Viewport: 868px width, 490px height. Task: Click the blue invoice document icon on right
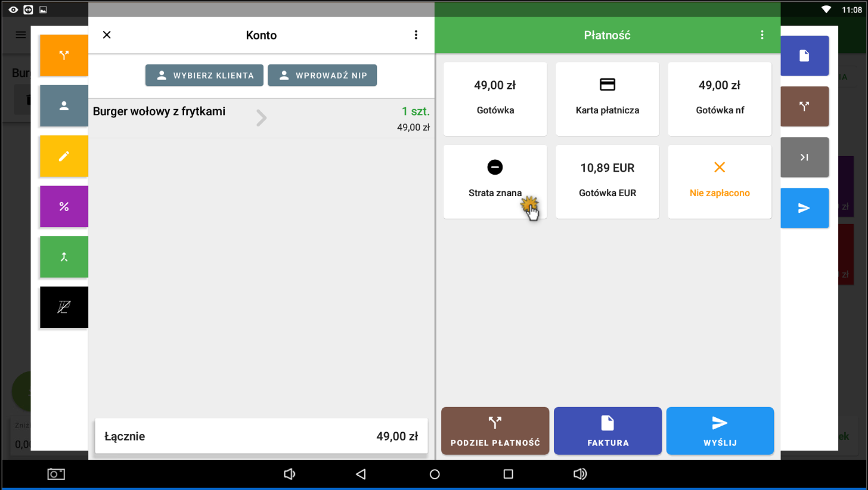tap(804, 55)
